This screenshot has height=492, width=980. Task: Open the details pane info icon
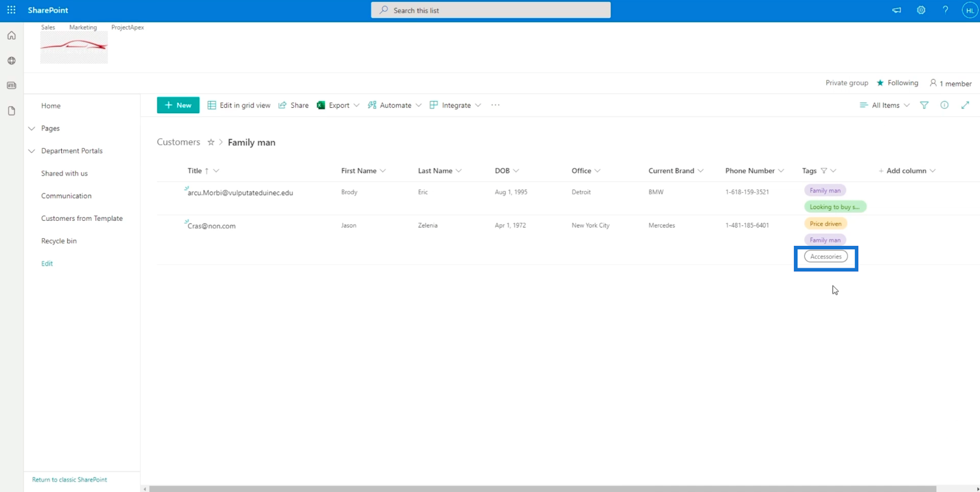coord(944,105)
